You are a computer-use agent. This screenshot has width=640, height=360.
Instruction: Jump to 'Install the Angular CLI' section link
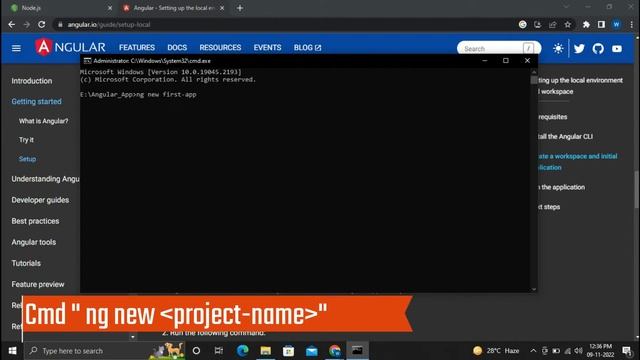[565, 137]
